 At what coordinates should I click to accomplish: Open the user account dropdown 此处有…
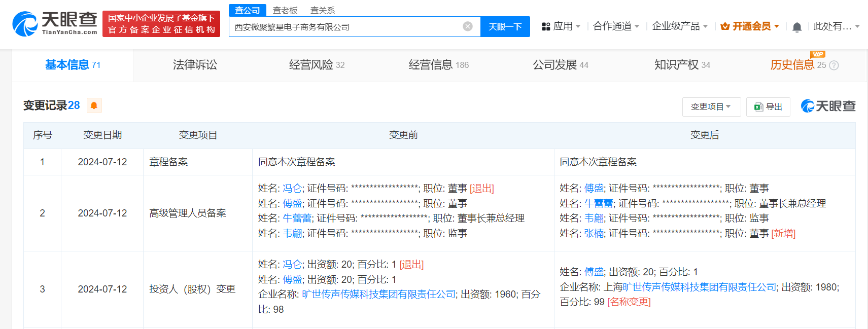tap(837, 26)
